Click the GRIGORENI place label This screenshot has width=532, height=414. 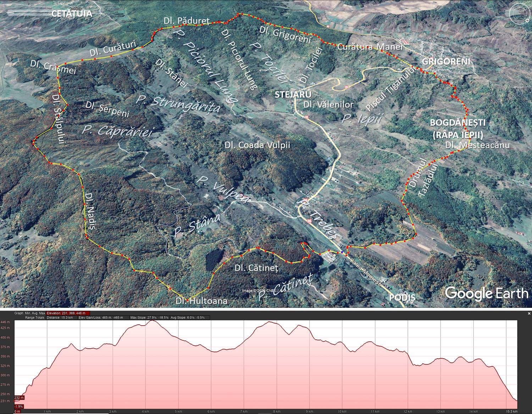point(446,61)
